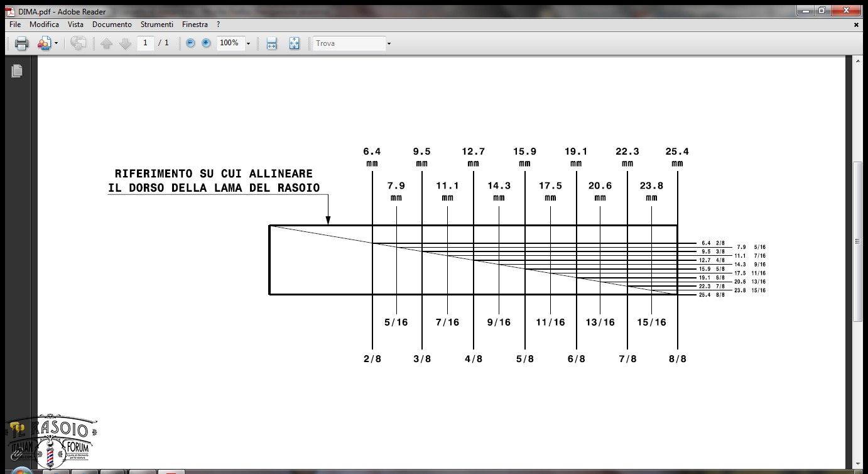Image resolution: width=868 pixels, height=474 pixels.
Task: Close the Adobe Reader window
Action: [847, 11]
